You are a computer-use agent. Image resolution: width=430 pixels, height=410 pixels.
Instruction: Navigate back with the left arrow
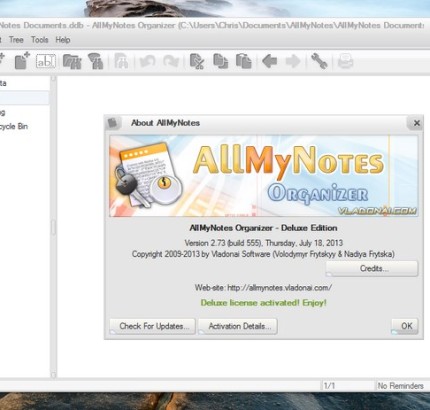point(269,61)
